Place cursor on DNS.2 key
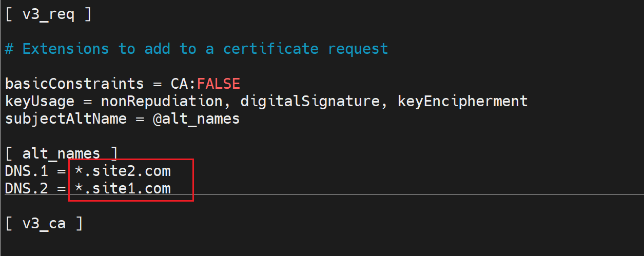 pos(27,188)
